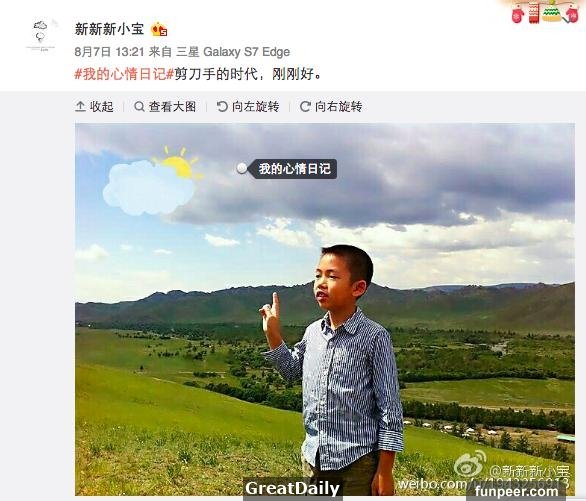Open the 三星 Galaxy S7 Edge source link
The height and width of the screenshot is (501, 586).
[x=233, y=52]
